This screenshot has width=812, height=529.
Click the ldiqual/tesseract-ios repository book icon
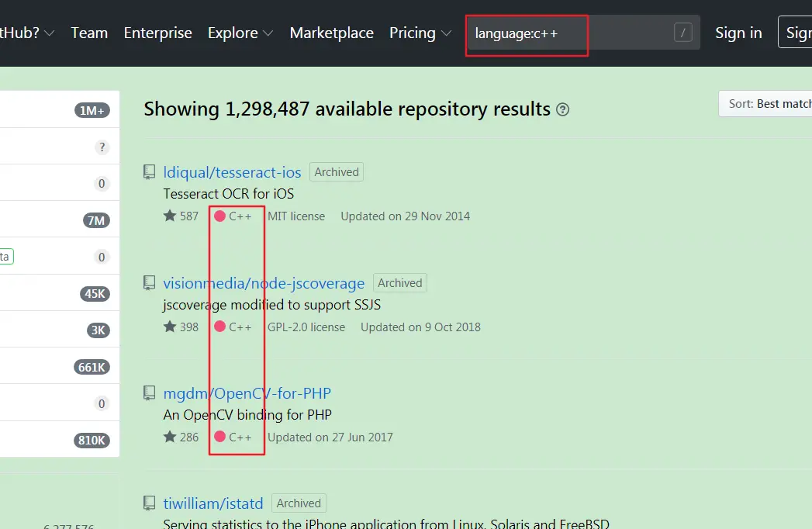[149, 172]
